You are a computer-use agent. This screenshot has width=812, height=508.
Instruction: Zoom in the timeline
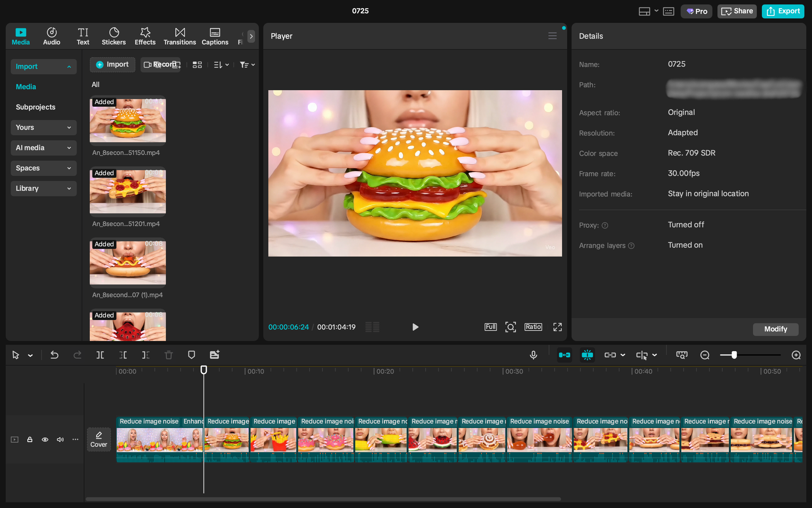[796, 355]
